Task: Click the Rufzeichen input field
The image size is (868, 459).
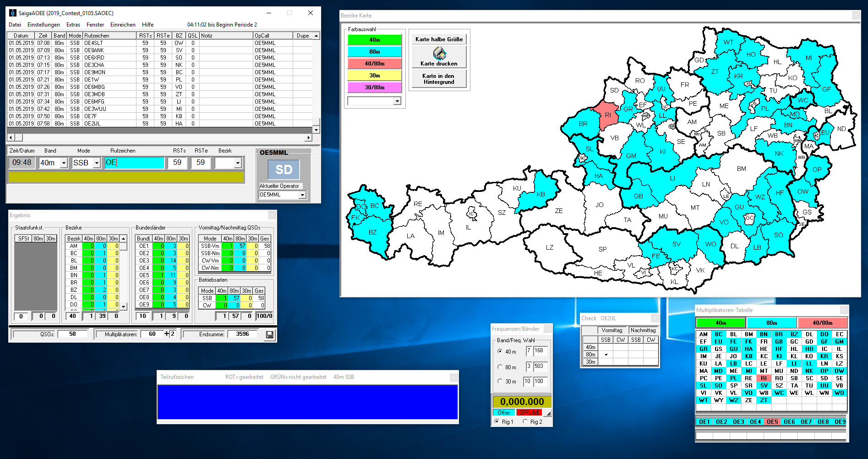Action: pyautogui.click(x=134, y=163)
